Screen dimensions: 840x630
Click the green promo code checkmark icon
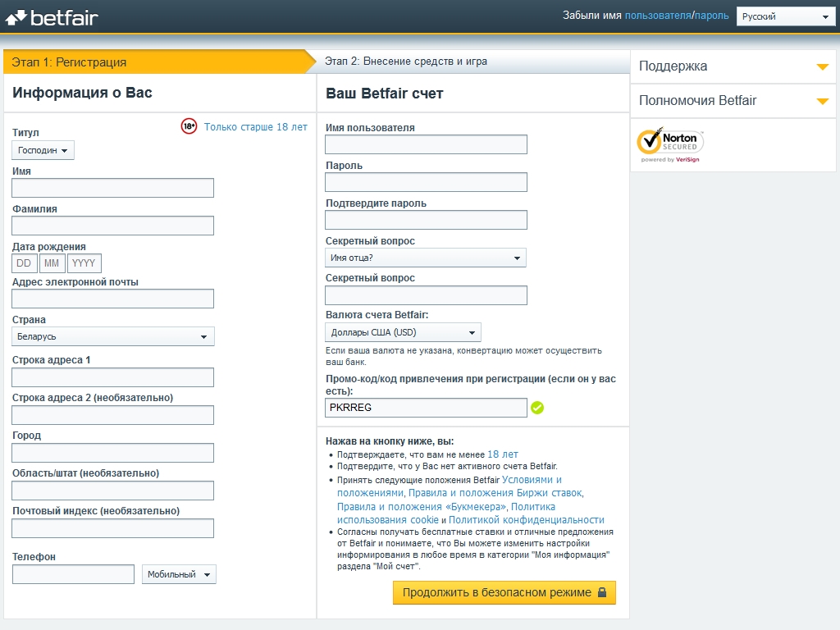tap(537, 408)
